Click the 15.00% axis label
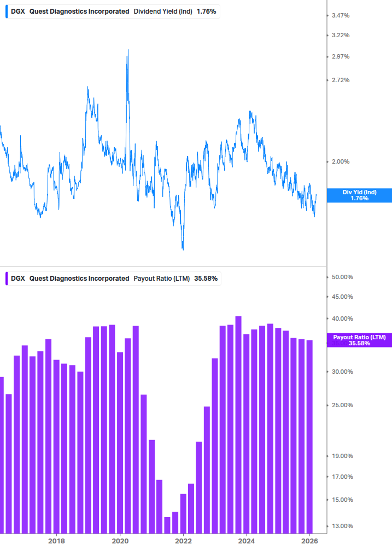This screenshot has width=392, height=550. [x=342, y=500]
